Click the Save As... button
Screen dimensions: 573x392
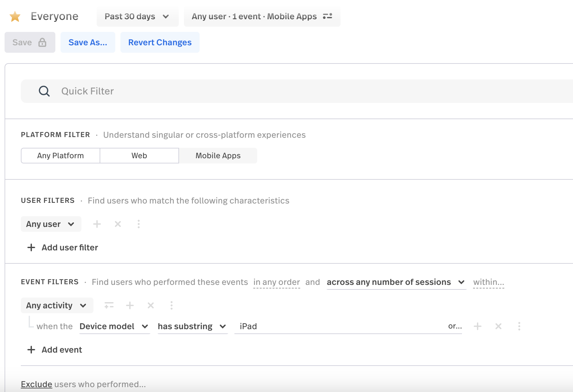(x=88, y=42)
